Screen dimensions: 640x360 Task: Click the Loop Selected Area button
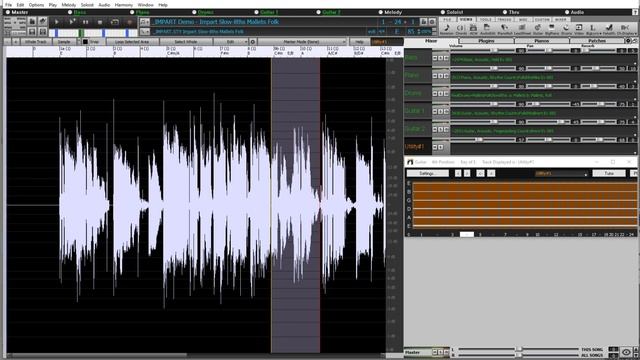click(132, 42)
